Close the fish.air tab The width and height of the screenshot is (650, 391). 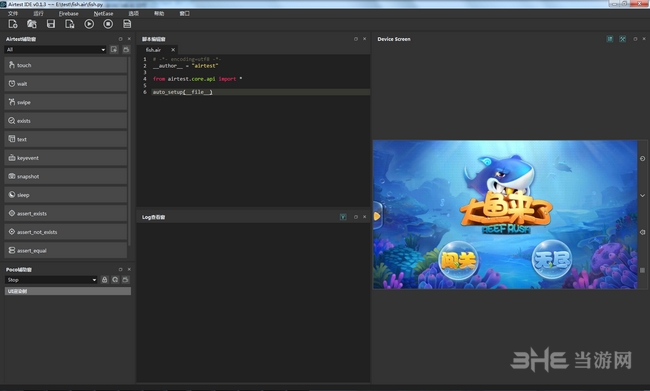(x=173, y=50)
